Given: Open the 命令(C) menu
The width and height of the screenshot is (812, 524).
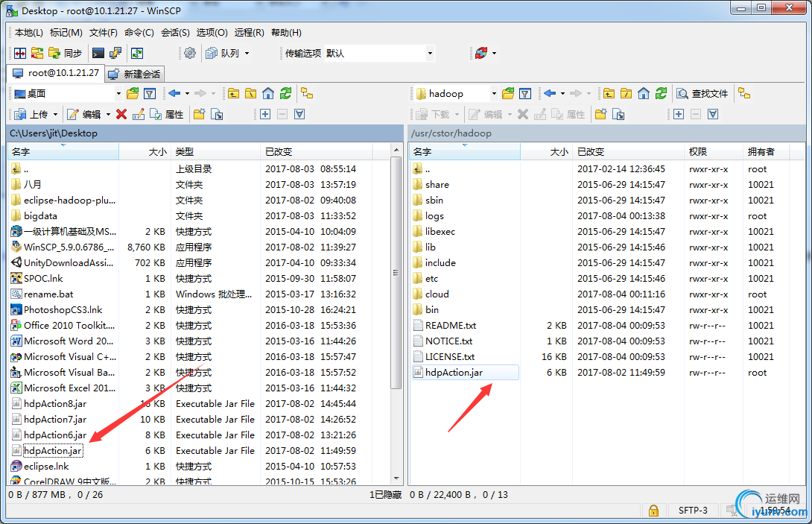Looking at the screenshot, I should pyautogui.click(x=139, y=32).
